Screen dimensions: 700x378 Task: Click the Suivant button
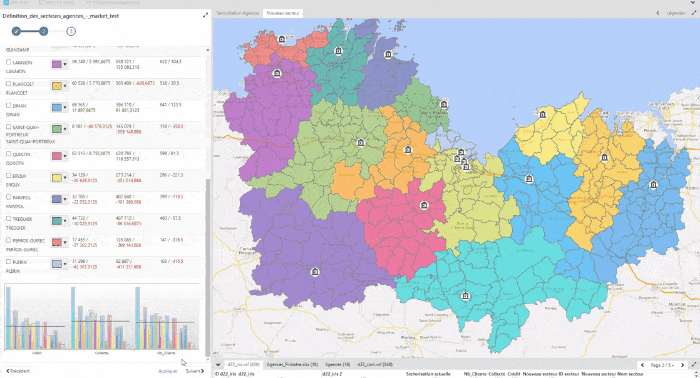pos(195,371)
